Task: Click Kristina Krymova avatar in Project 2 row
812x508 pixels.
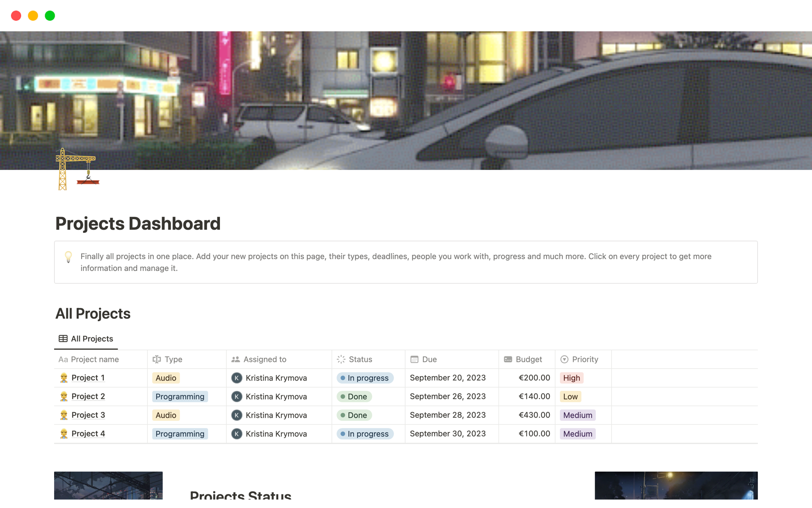Action: pos(236,397)
